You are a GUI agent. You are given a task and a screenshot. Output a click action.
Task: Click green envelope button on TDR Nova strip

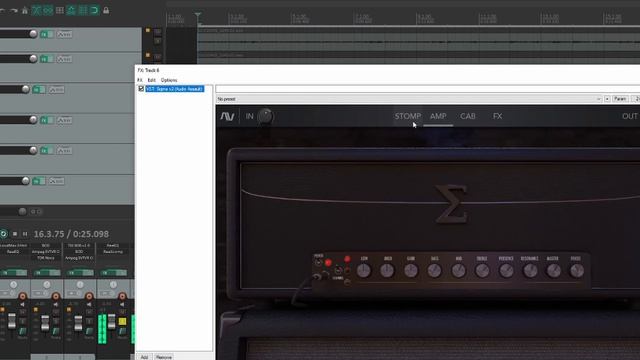(56, 331)
